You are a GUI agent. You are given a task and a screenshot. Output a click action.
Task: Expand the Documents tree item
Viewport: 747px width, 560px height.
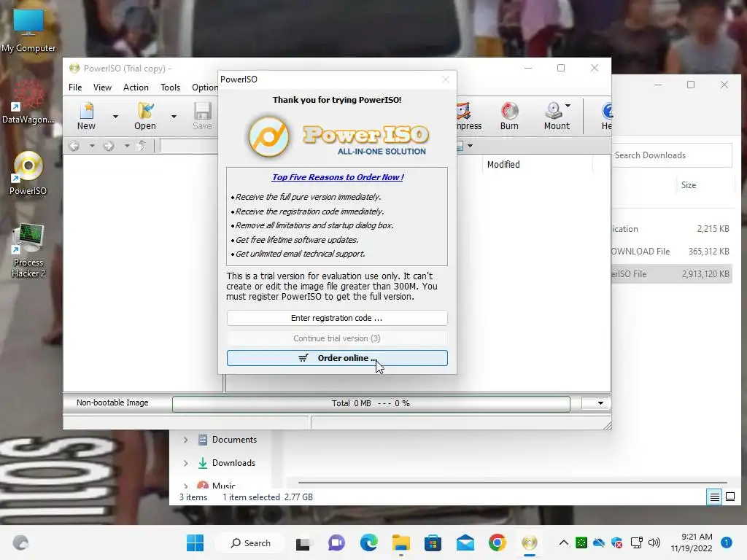point(186,440)
